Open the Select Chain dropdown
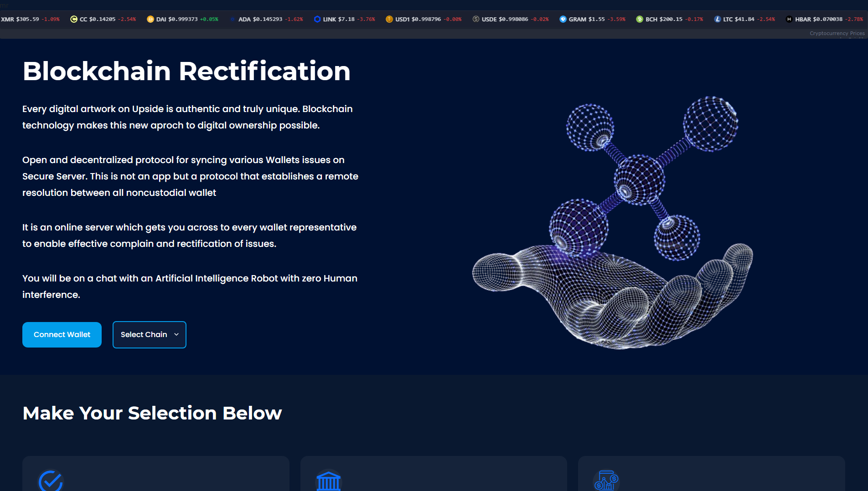Viewport: 868px width, 491px height. click(150, 335)
